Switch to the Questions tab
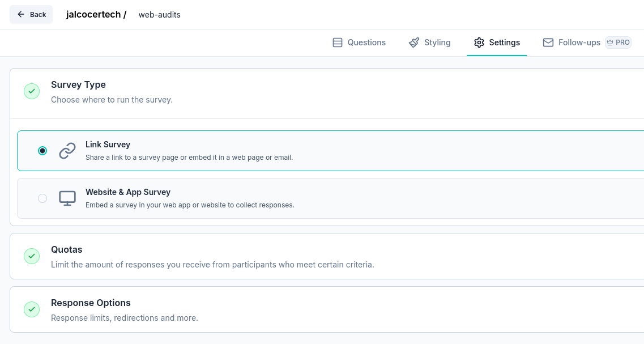 (x=366, y=43)
